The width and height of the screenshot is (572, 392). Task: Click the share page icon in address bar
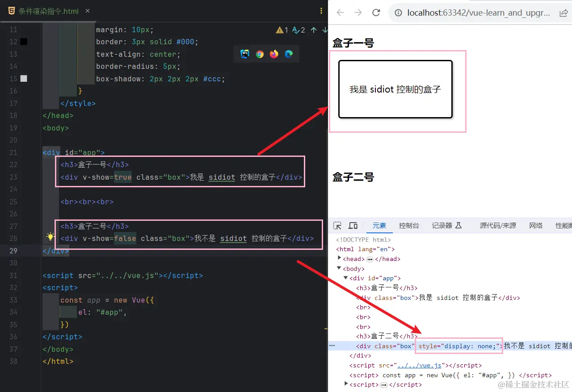click(564, 13)
